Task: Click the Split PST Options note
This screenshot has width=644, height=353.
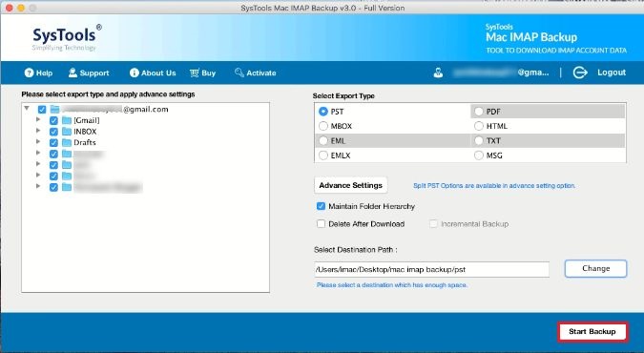Action: coord(494,186)
